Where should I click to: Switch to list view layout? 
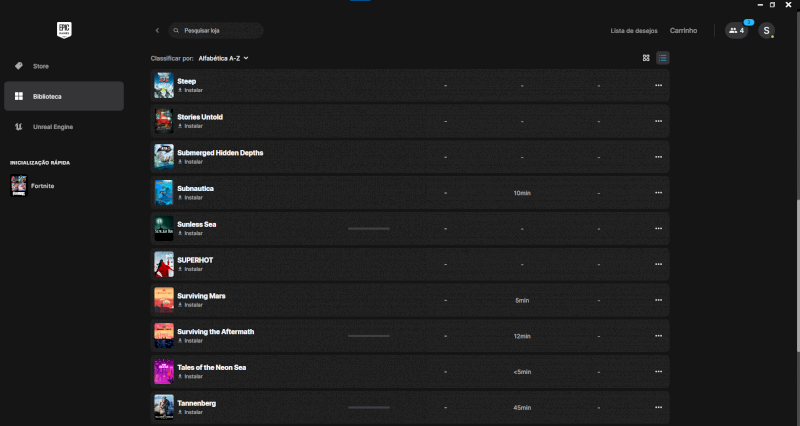pos(662,58)
